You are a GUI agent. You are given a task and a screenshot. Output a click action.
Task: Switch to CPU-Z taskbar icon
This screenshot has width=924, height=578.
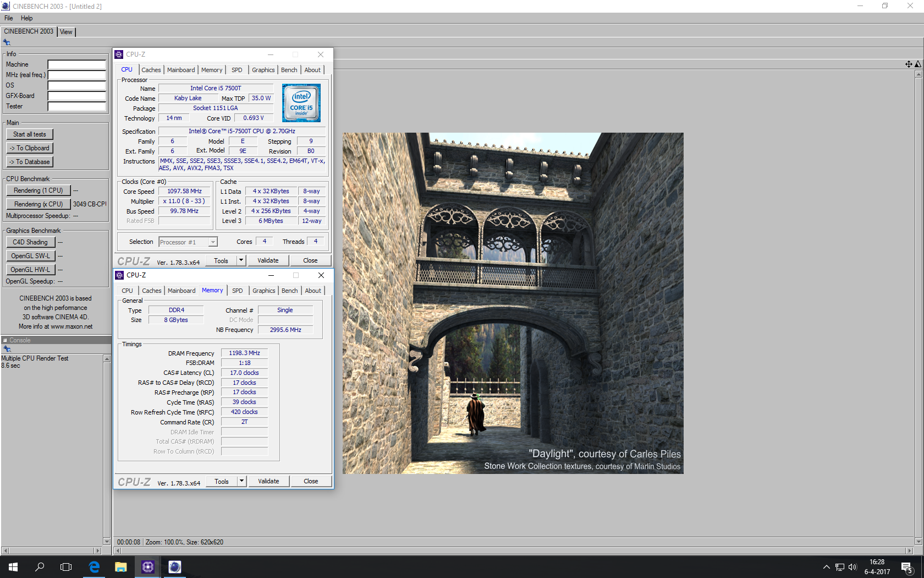[148, 567]
